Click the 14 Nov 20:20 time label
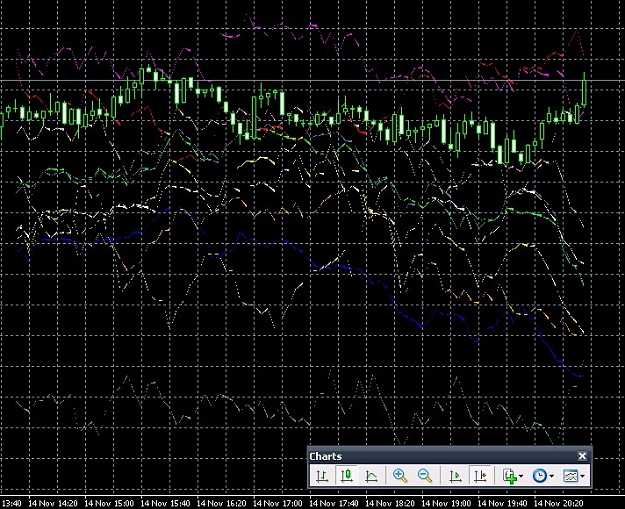The image size is (625, 509). pyautogui.click(x=559, y=503)
